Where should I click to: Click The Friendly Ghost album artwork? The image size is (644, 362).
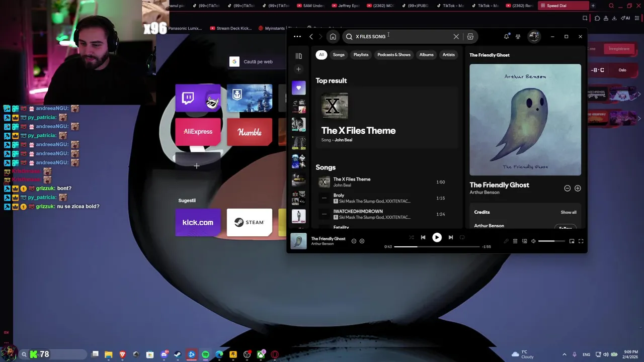(x=525, y=120)
